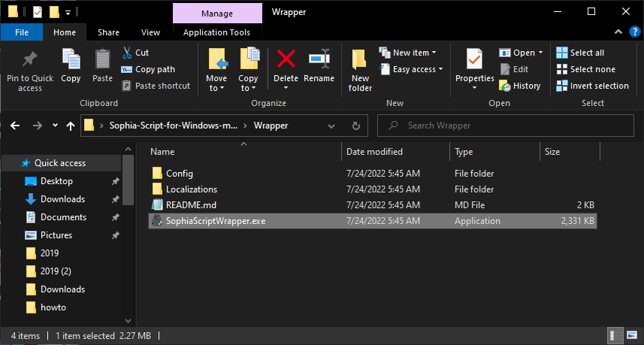Cut the selected item with scissors icon
This screenshot has height=345, width=644.
click(x=127, y=53)
